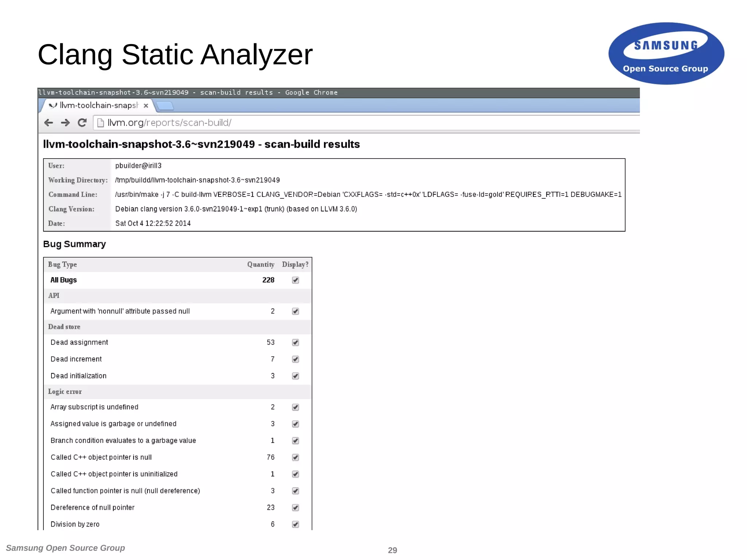Click the 'All Bugs' row label
Screen dimensions: 747x560
63,280
